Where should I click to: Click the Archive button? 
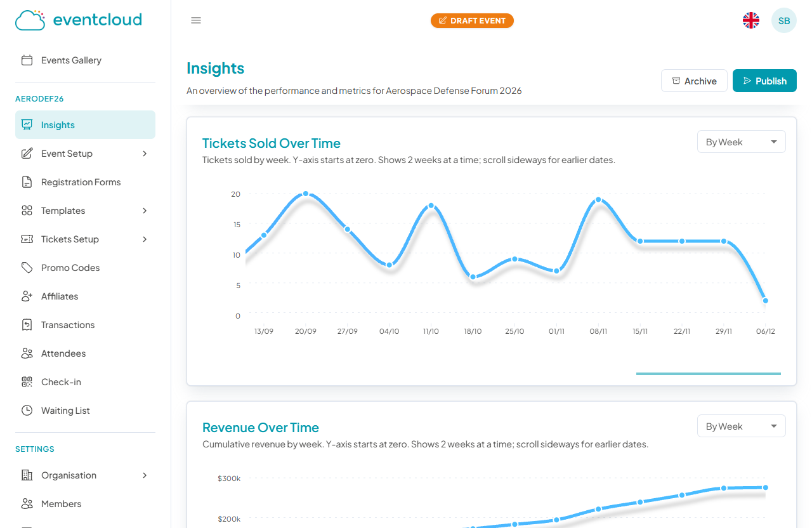[694, 81]
